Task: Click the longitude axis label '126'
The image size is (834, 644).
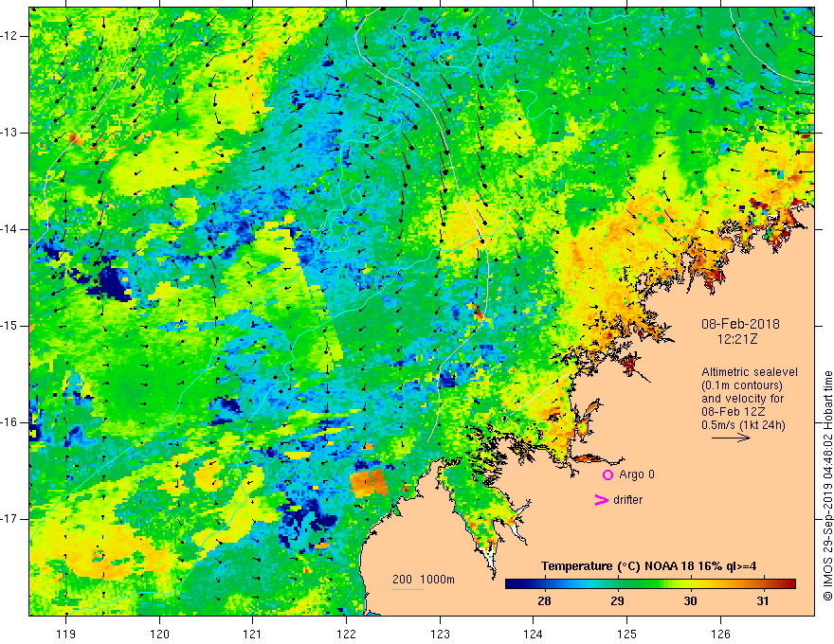Action: click(x=720, y=634)
